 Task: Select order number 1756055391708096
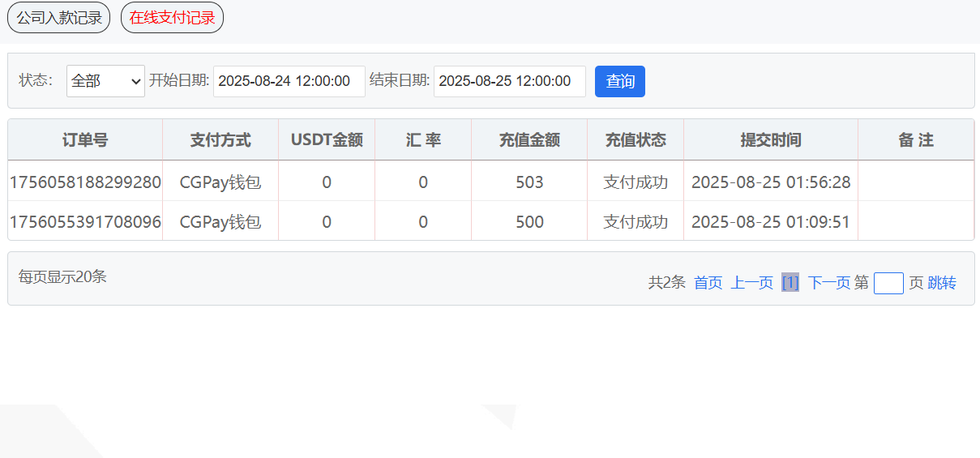pyautogui.click(x=85, y=222)
